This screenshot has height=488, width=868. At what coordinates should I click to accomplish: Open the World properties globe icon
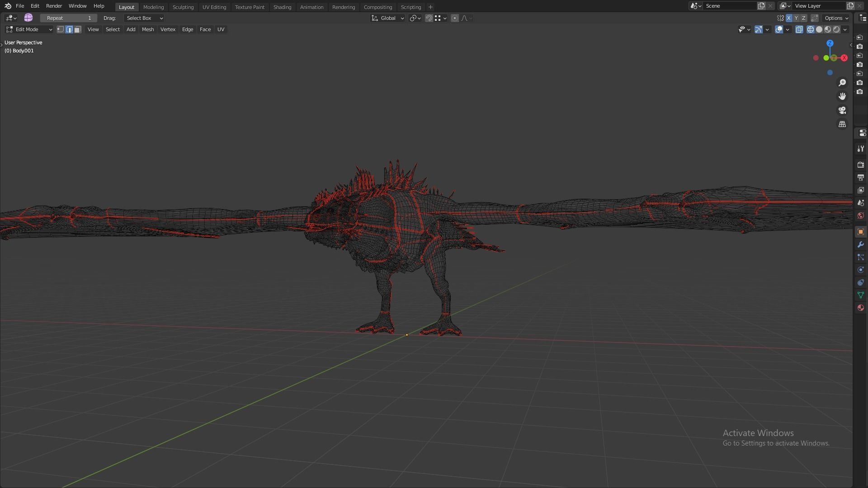(860, 216)
